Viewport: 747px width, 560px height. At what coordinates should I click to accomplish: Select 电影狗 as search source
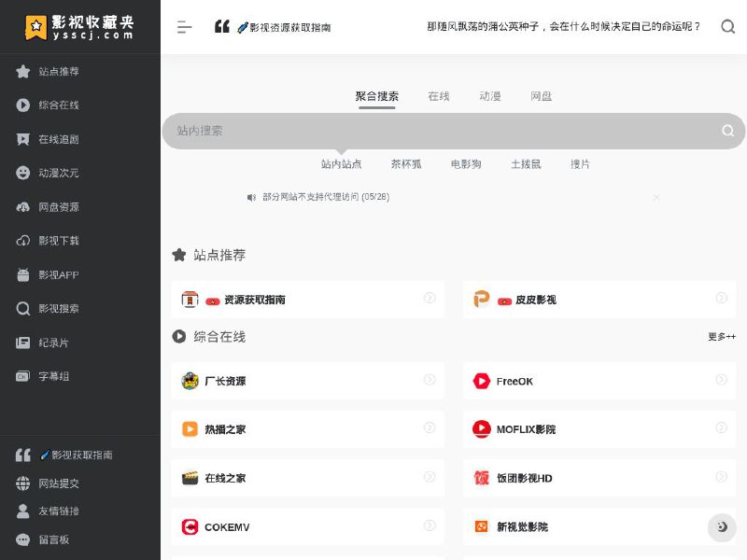[466, 164]
